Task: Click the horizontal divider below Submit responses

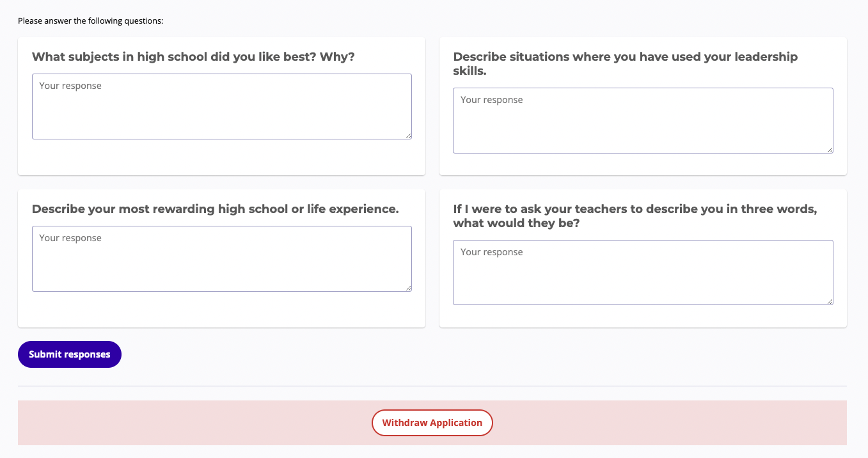Action: pos(432,386)
